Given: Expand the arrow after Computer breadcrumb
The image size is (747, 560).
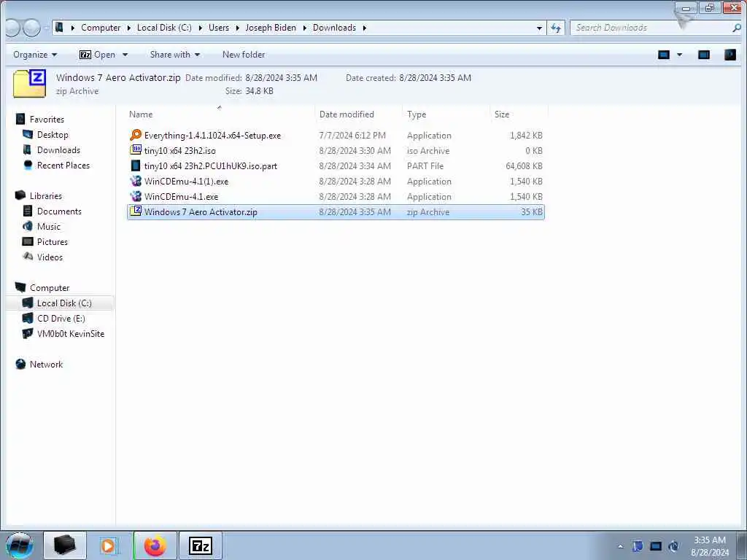Looking at the screenshot, I should pos(128,28).
